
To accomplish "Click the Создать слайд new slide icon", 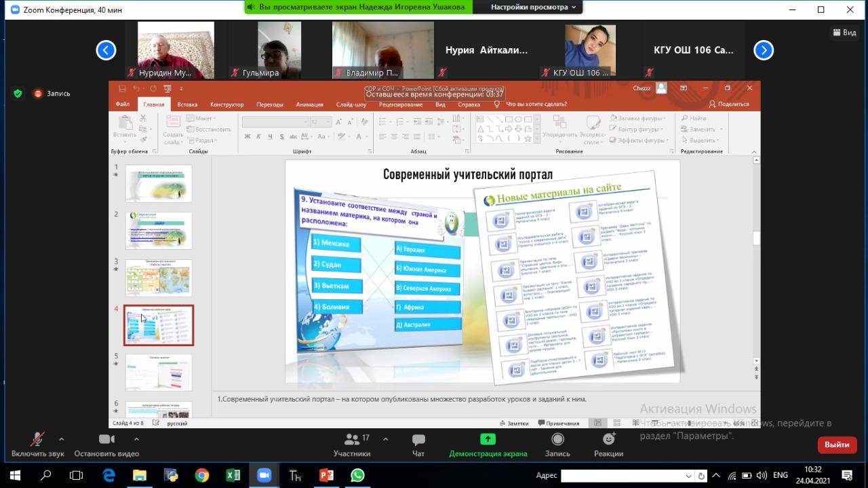I will (173, 122).
